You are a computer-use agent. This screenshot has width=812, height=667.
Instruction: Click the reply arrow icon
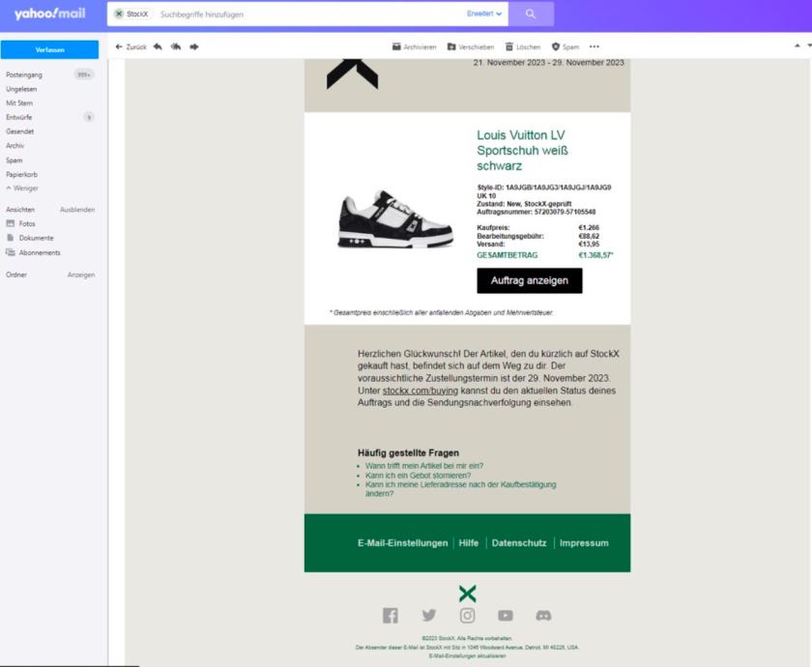coord(158,46)
